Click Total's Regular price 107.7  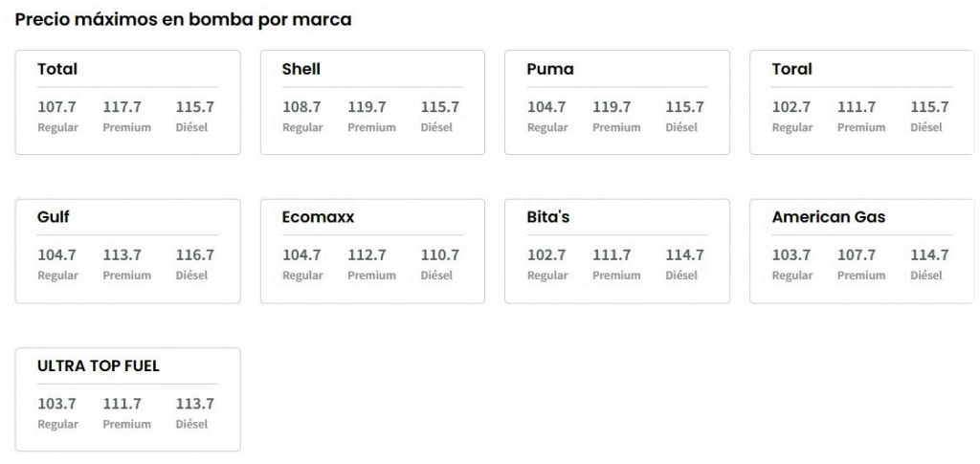(56, 107)
